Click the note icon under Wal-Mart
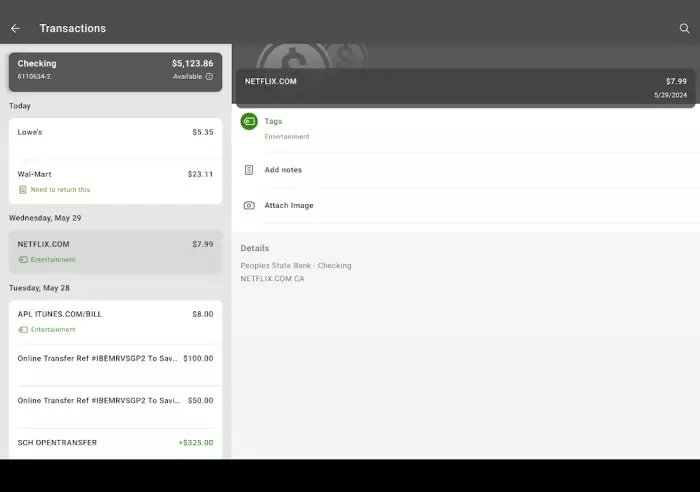This screenshot has height=492, width=700. point(23,190)
